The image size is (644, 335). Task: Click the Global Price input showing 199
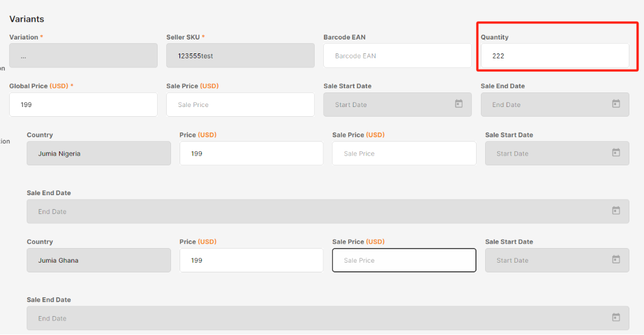click(83, 105)
